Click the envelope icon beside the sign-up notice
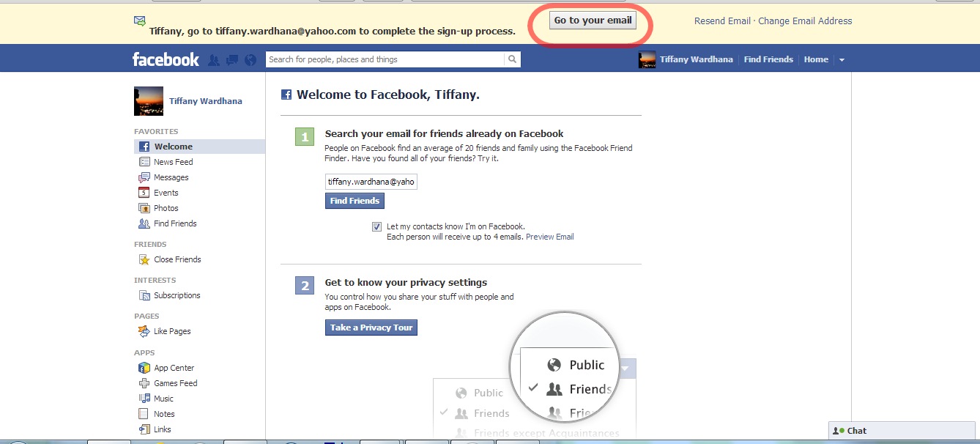Viewport: 980px width, 444px height. click(140, 21)
